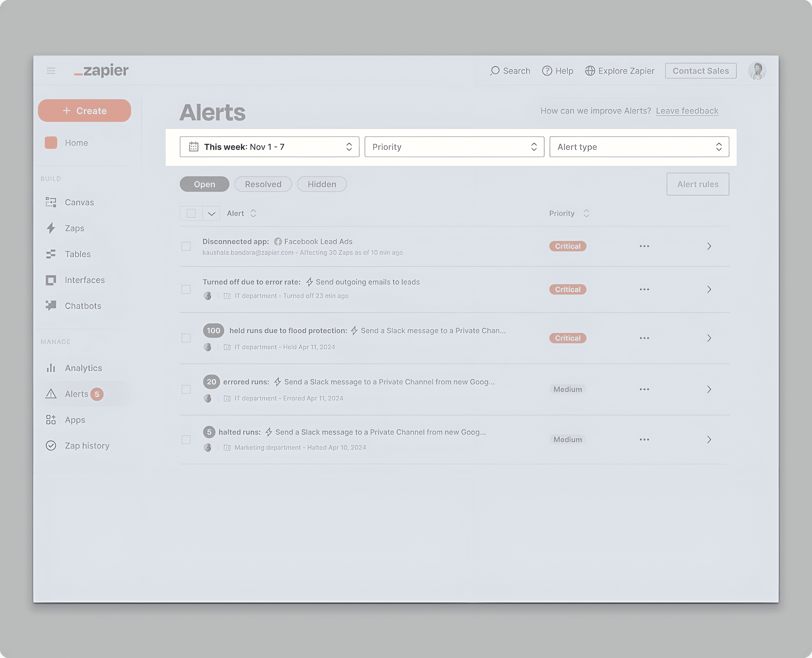Select the 20 errored runs alert checkbox
Screen dimensions: 812x658
coord(186,389)
